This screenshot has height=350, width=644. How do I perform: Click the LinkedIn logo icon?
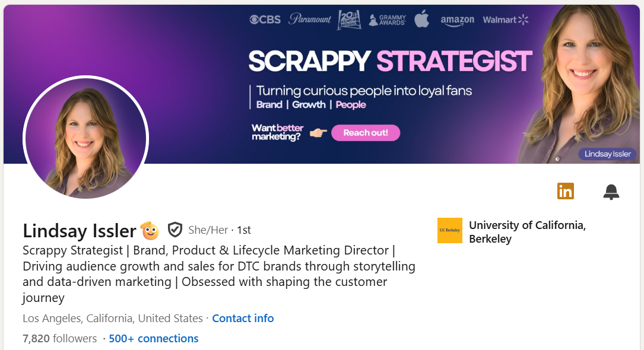[x=565, y=191]
